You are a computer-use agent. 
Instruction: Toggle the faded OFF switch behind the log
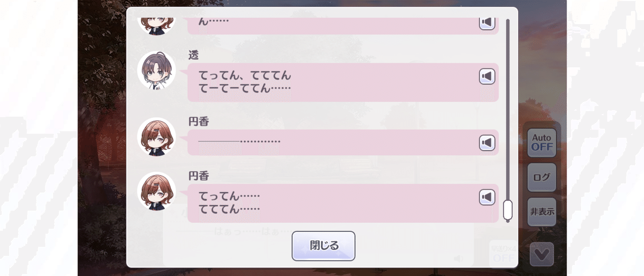tap(503, 253)
